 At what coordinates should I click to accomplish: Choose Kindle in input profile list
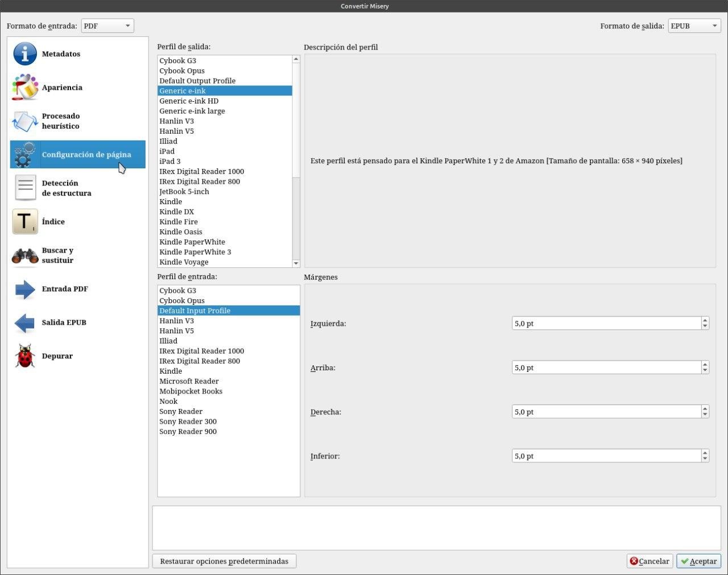229,371
